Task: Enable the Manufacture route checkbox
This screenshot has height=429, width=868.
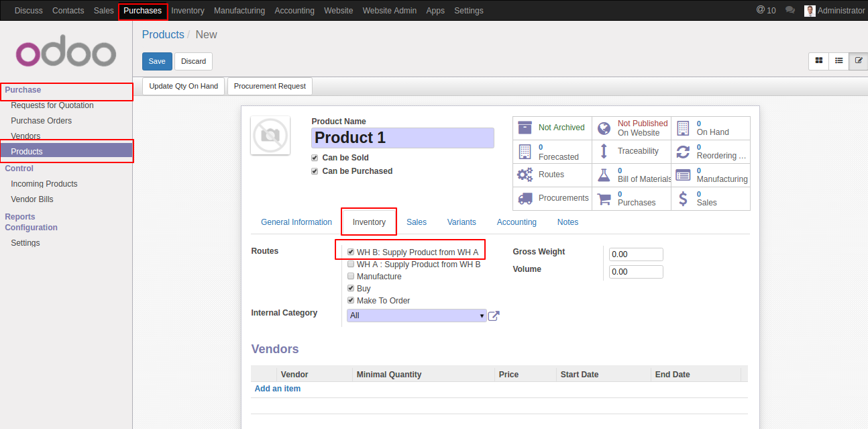Action: (x=351, y=276)
